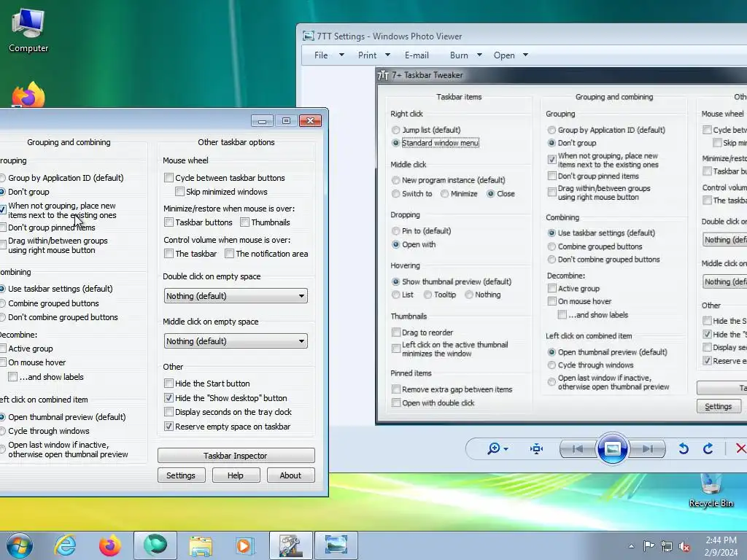Switch to 7+ Taskbar Tweaker taskbar button
747x560 pixels.
point(290,545)
